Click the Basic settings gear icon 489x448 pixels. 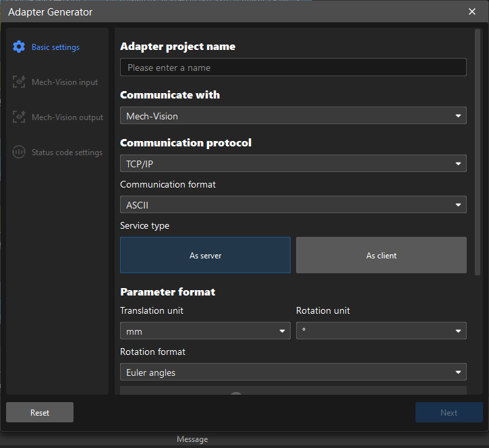(19, 47)
